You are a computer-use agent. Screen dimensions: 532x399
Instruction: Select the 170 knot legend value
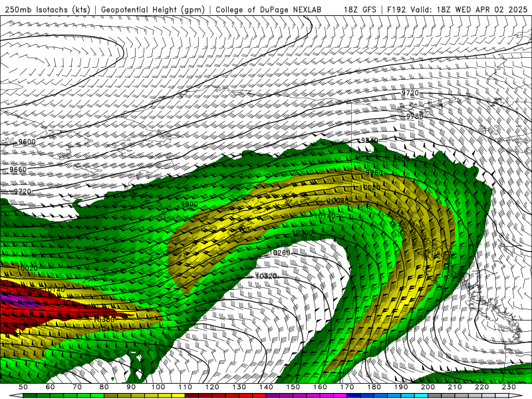coord(347,387)
